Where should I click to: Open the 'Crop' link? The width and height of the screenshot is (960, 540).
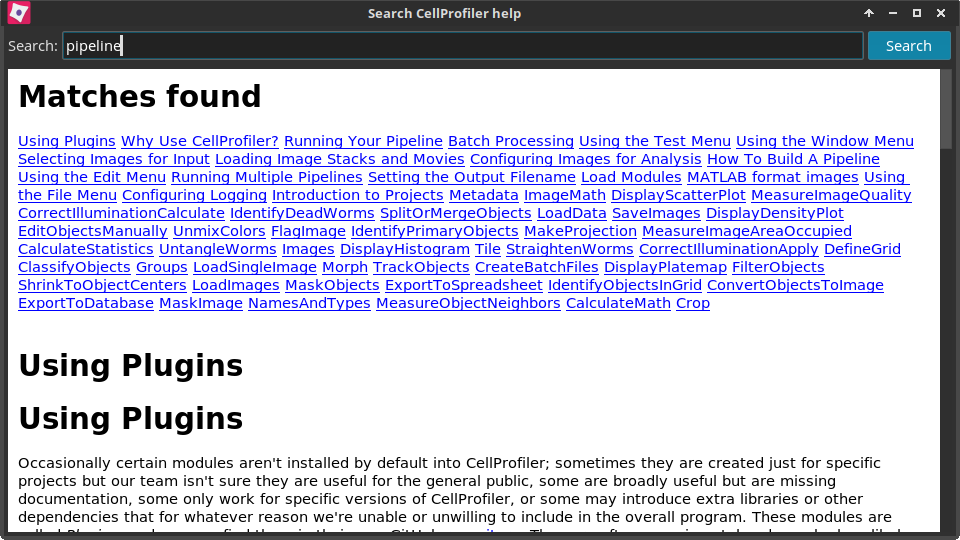[693, 304]
